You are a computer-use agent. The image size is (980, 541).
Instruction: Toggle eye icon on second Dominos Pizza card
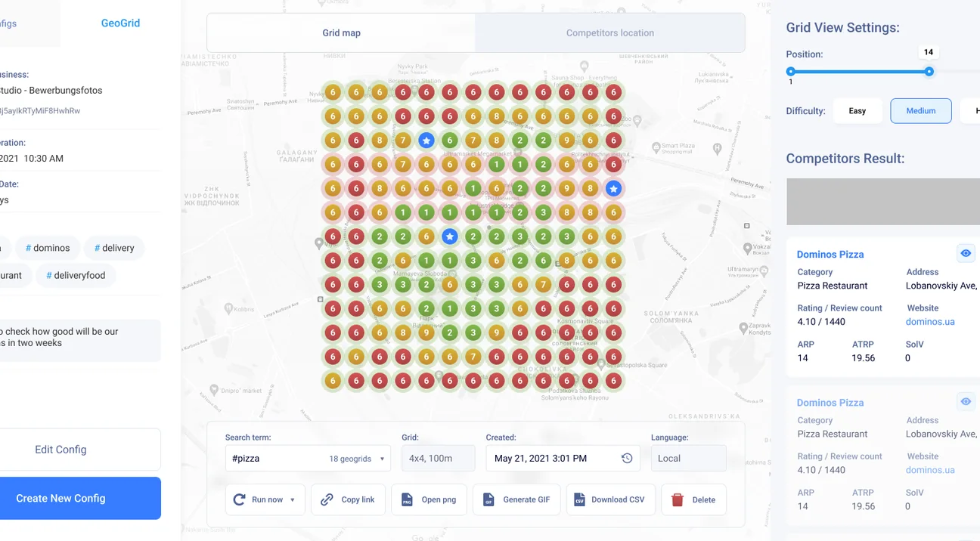[x=966, y=402]
